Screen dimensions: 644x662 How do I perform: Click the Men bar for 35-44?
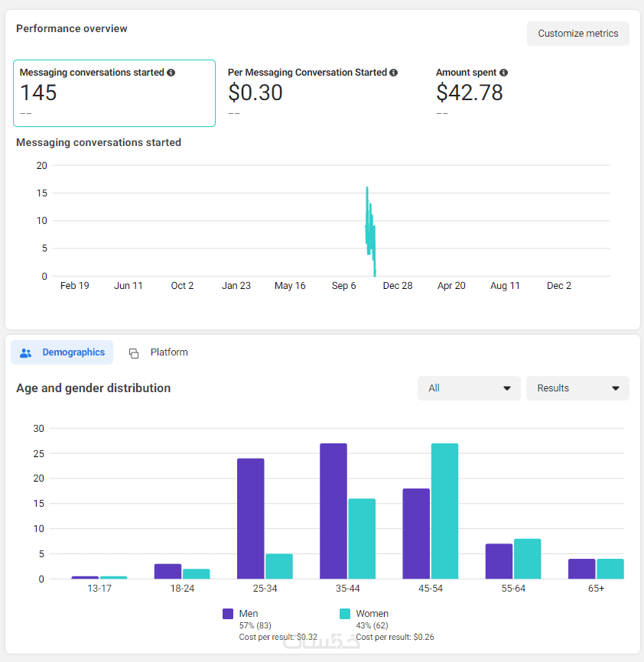(333, 511)
